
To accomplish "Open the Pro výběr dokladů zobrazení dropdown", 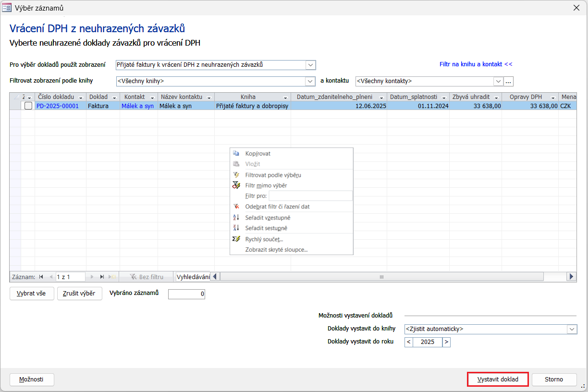I will [x=310, y=65].
